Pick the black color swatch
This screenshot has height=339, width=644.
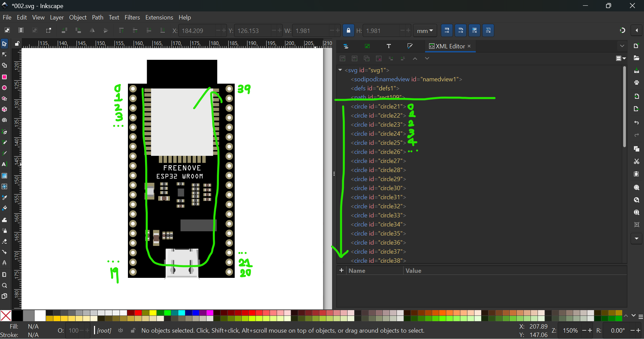click(x=17, y=316)
